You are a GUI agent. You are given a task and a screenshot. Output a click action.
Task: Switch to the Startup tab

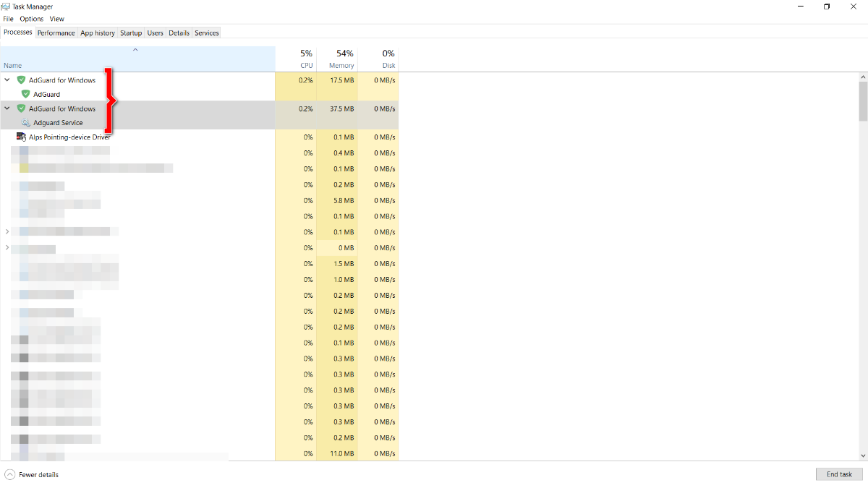click(131, 33)
